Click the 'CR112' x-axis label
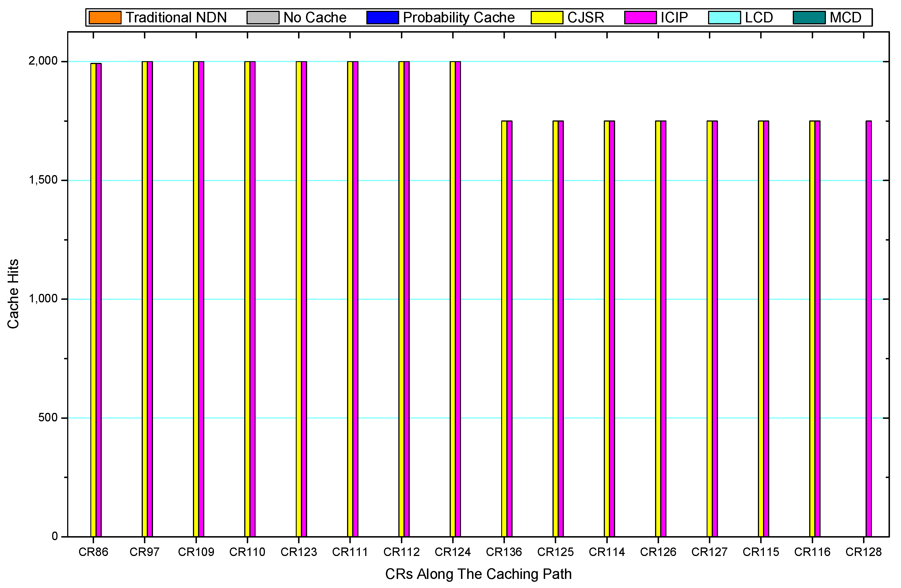The image size is (901, 588). (401, 552)
